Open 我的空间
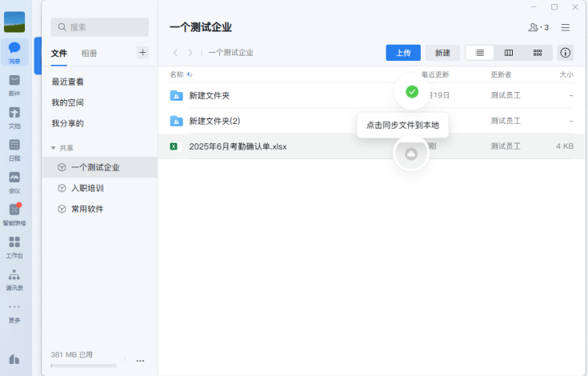Image resolution: width=588 pixels, height=376 pixels. 67,102
